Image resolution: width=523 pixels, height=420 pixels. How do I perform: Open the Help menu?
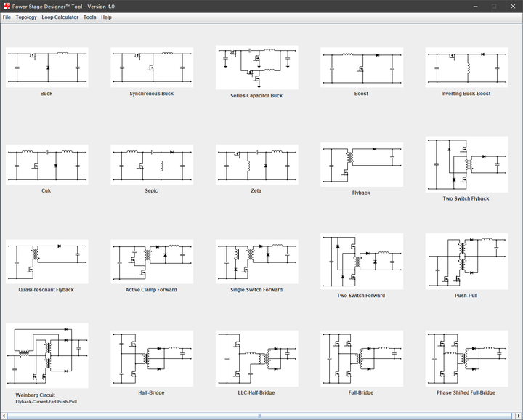(x=106, y=17)
